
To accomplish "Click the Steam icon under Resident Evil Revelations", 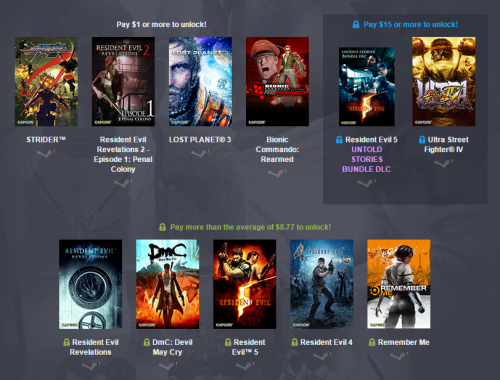I will (x=90, y=366).
